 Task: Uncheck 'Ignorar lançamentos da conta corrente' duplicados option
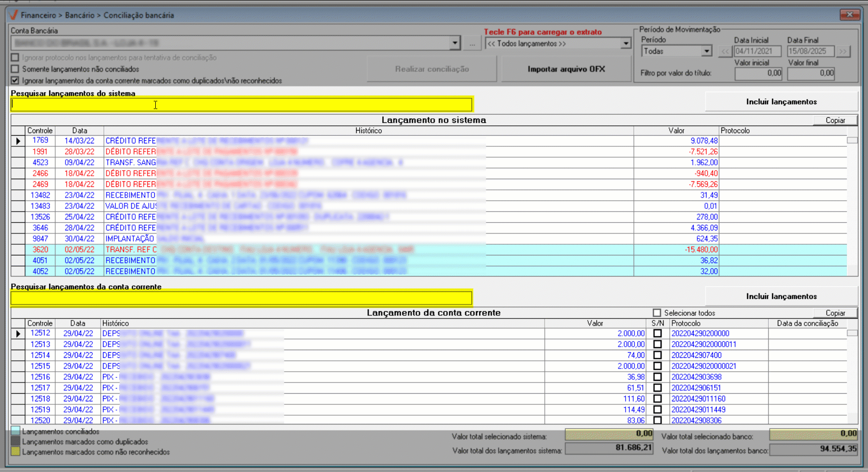click(15, 80)
